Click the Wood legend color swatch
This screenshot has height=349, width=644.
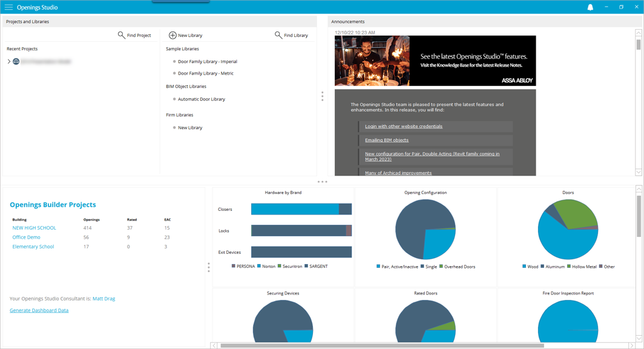524,267
